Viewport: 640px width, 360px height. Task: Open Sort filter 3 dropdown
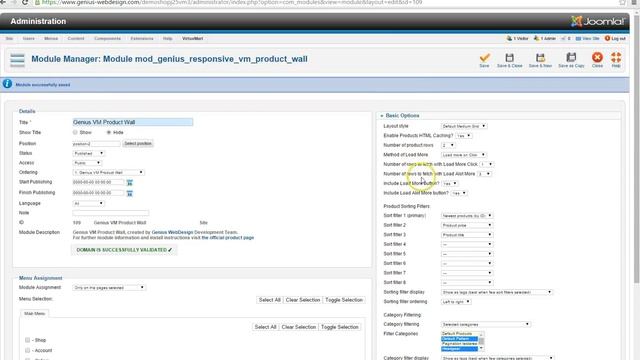click(467, 235)
